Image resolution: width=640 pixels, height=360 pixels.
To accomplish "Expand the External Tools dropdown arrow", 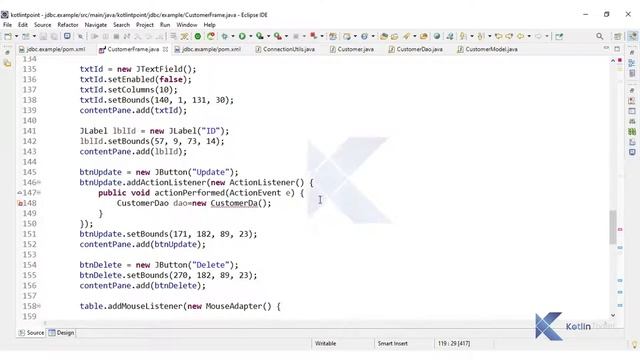I will [x=286, y=36].
